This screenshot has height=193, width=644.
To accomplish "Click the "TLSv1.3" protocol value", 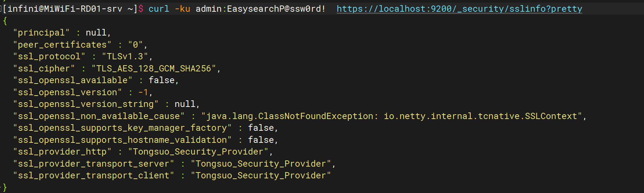I will click(125, 56).
